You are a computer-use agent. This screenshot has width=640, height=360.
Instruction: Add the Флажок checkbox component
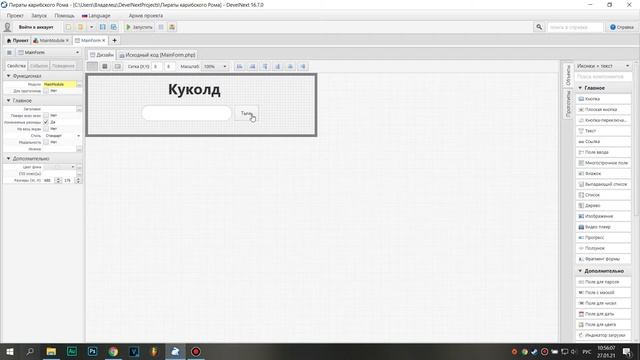click(x=603, y=173)
